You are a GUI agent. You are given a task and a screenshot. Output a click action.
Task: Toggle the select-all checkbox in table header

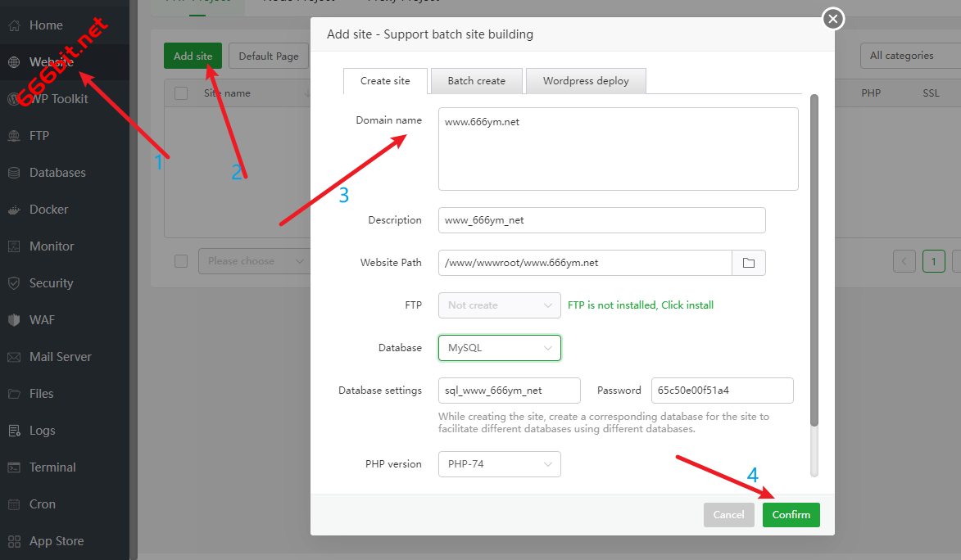click(x=181, y=93)
